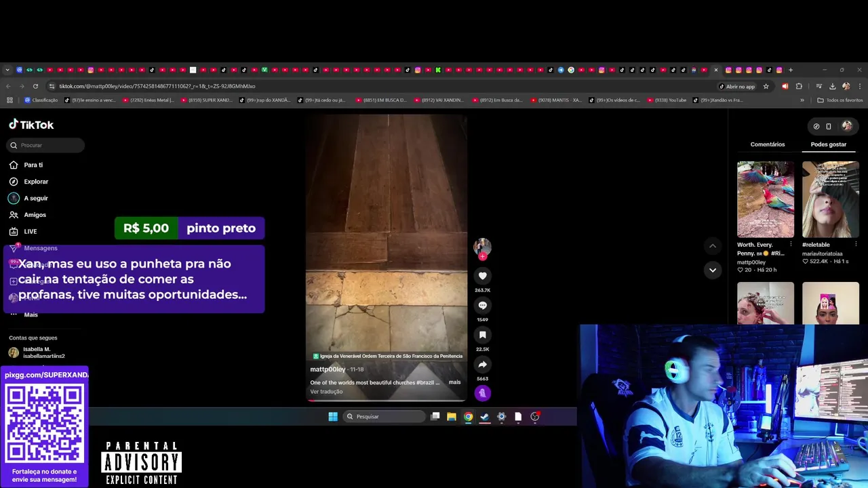
Task: Save video with bookmark button
Action: tap(482, 335)
